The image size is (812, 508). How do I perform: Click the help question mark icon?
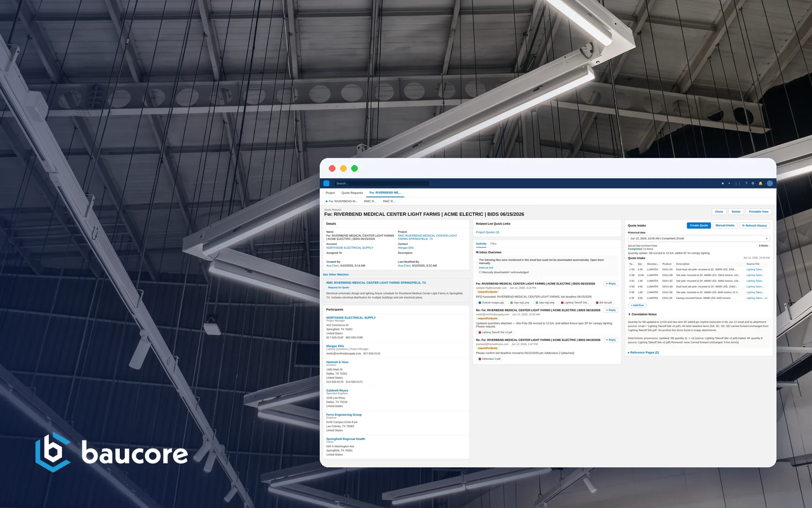coord(746,183)
